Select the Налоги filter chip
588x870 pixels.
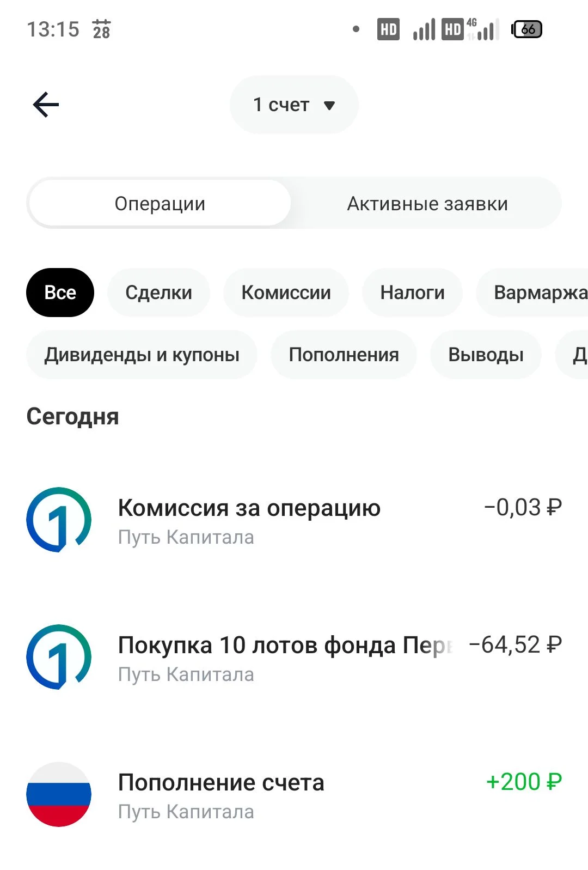click(412, 293)
